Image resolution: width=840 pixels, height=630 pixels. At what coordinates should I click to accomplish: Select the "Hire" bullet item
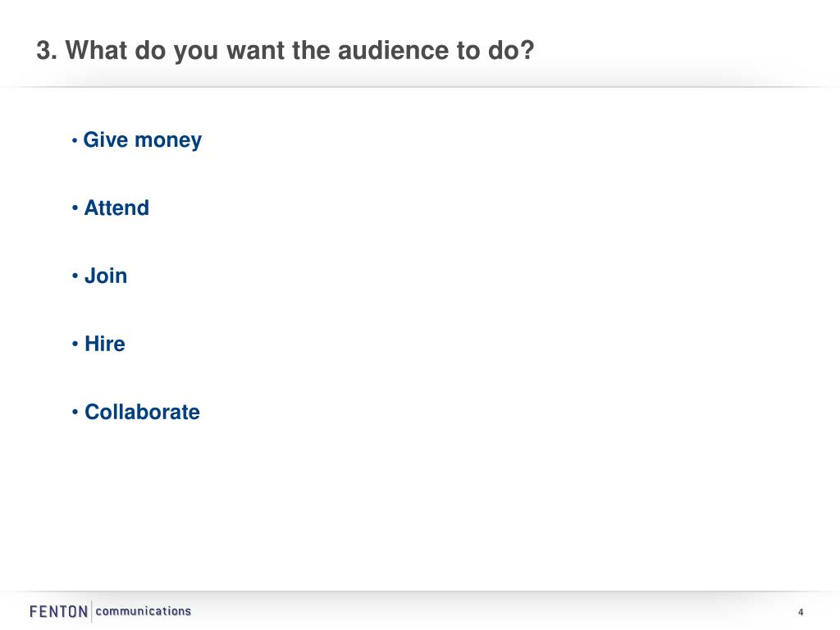tap(105, 344)
